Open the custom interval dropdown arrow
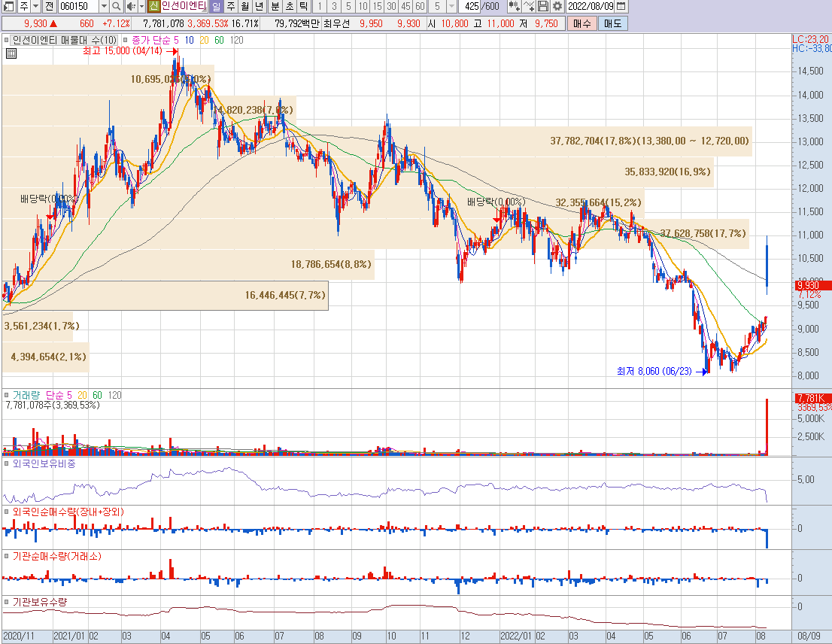 (x=451, y=6)
